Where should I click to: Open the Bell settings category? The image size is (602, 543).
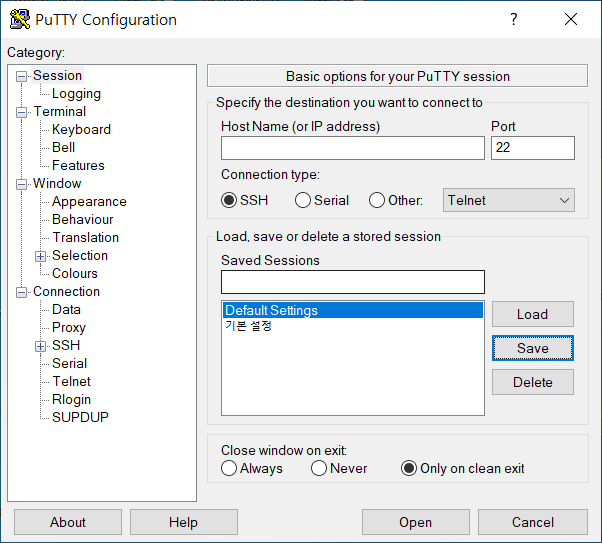click(x=63, y=147)
